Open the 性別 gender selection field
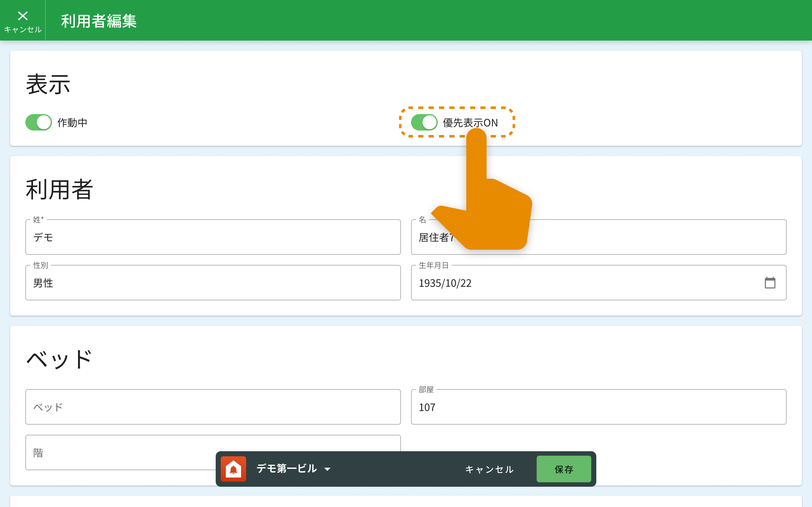The width and height of the screenshot is (812, 507). pyautogui.click(x=213, y=283)
